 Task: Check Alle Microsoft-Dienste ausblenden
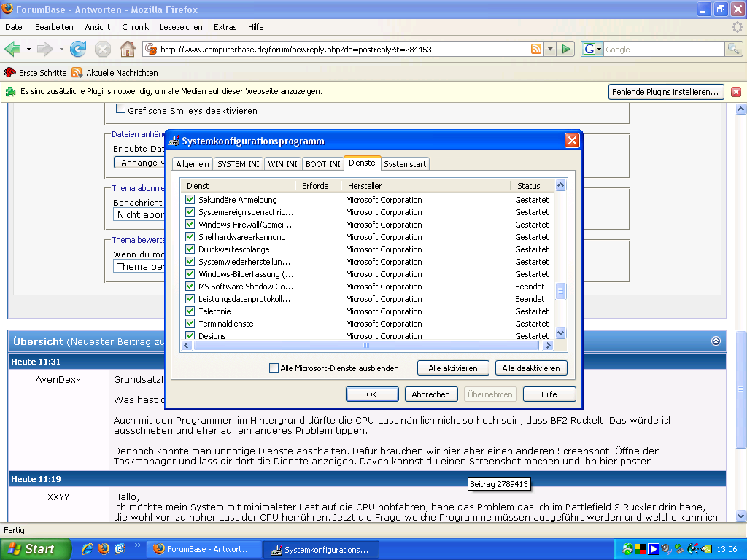[x=274, y=368]
